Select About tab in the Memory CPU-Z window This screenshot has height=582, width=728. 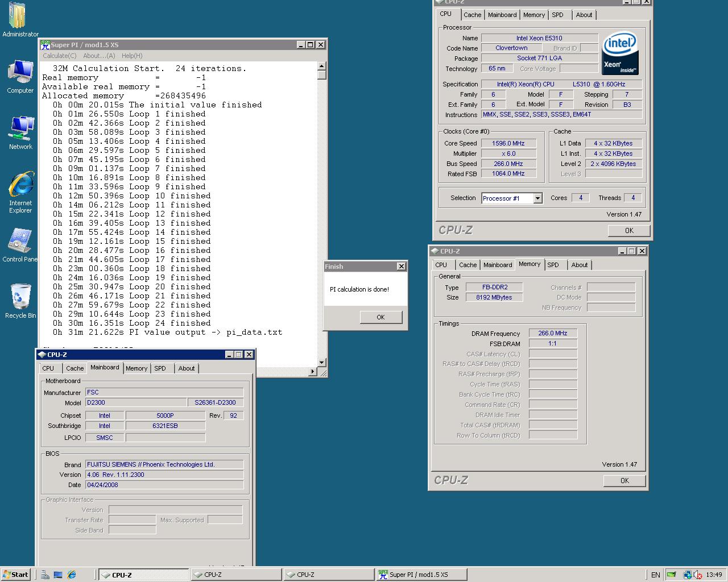tap(579, 265)
